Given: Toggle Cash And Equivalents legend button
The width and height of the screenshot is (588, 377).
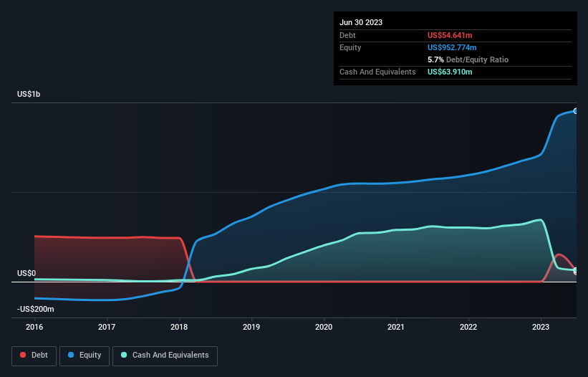Looking at the screenshot, I should click(165, 355).
